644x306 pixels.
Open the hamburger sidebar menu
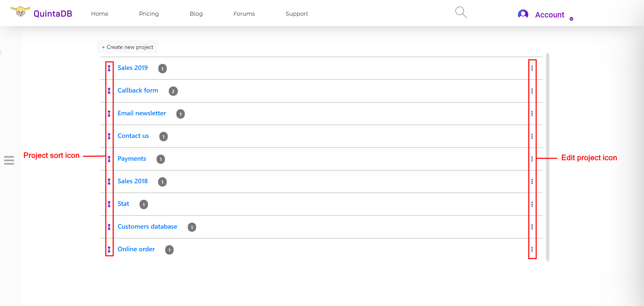click(x=9, y=160)
